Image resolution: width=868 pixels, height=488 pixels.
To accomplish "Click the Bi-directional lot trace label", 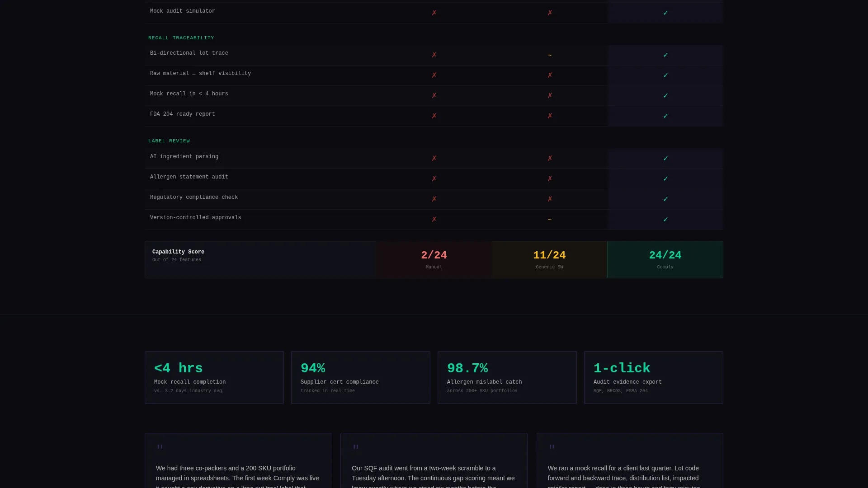I will coord(189,53).
